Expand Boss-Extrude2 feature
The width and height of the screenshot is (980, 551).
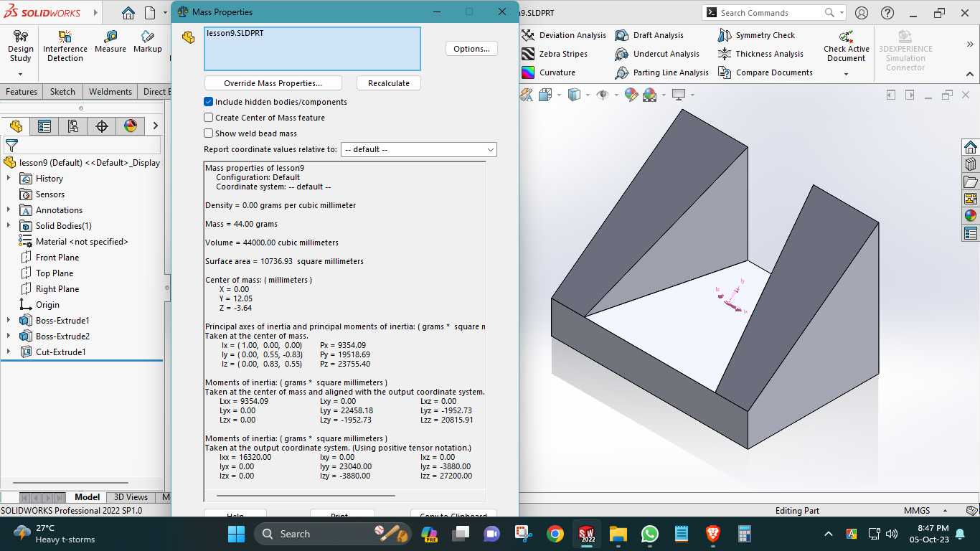[x=9, y=336]
